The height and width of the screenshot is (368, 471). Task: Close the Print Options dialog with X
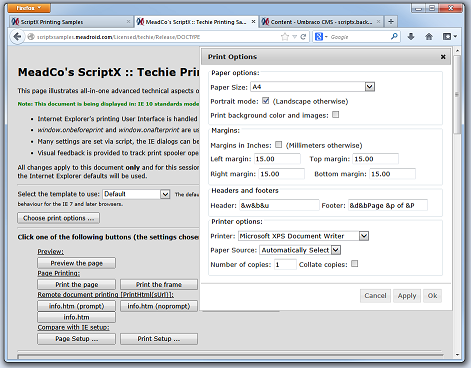pos(443,57)
